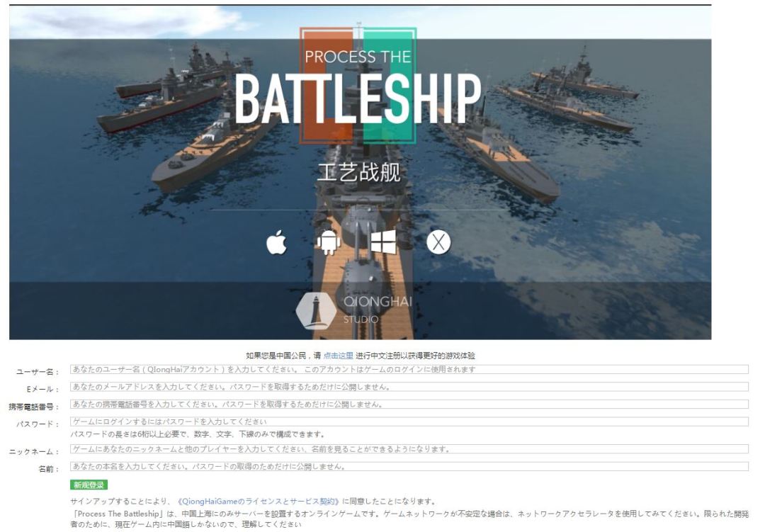Click the QIONGHAI STUDIO text
The height and width of the screenshot is (532, 765).
pos(378,310)
